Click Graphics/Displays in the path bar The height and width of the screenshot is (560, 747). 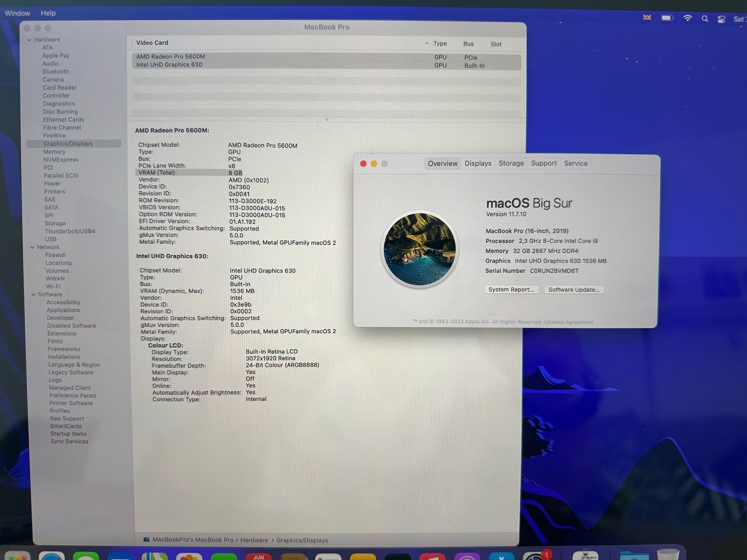302,540
